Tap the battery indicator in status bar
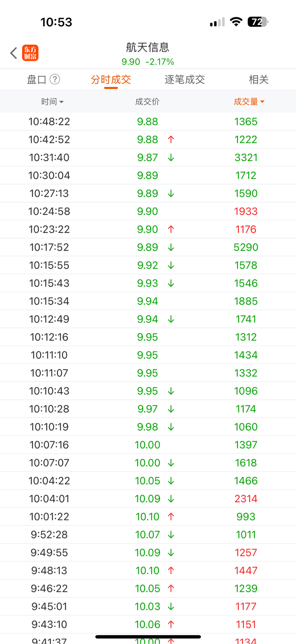 (258, 22)
